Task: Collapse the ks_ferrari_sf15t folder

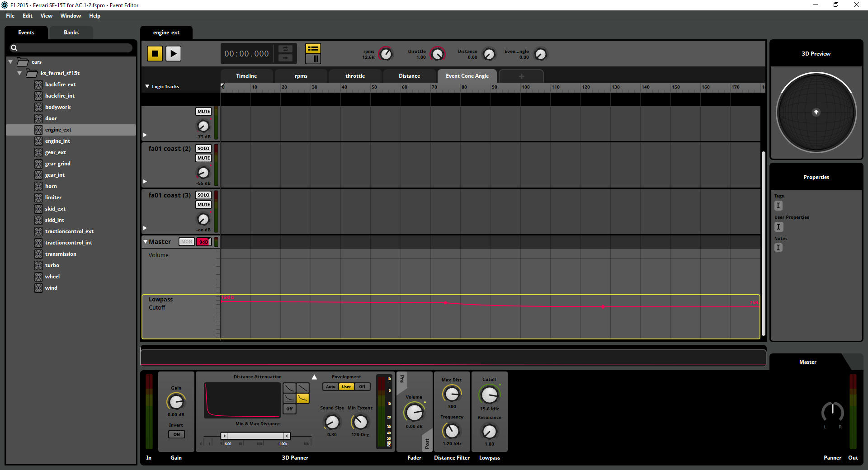Action: coord(19,73)
